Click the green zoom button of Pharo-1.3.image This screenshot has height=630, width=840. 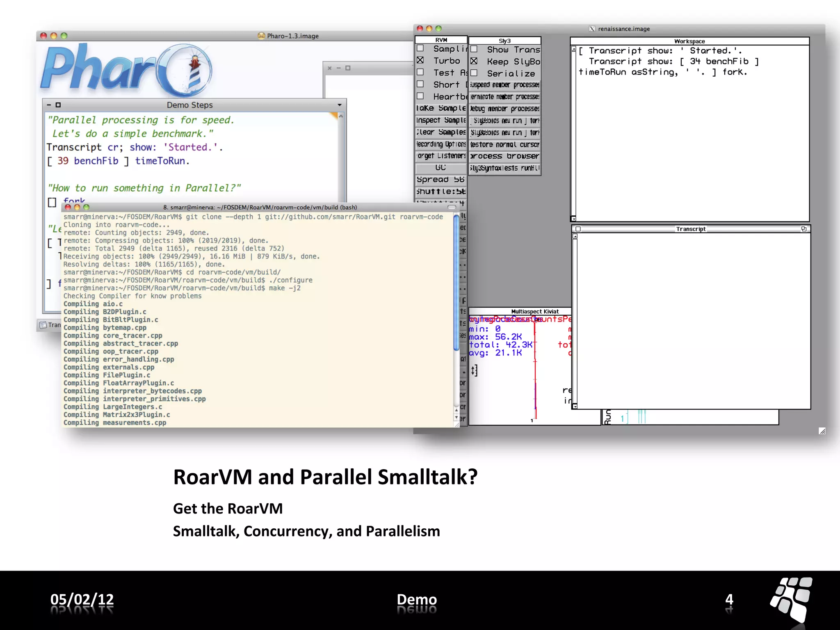coord(64,36)
